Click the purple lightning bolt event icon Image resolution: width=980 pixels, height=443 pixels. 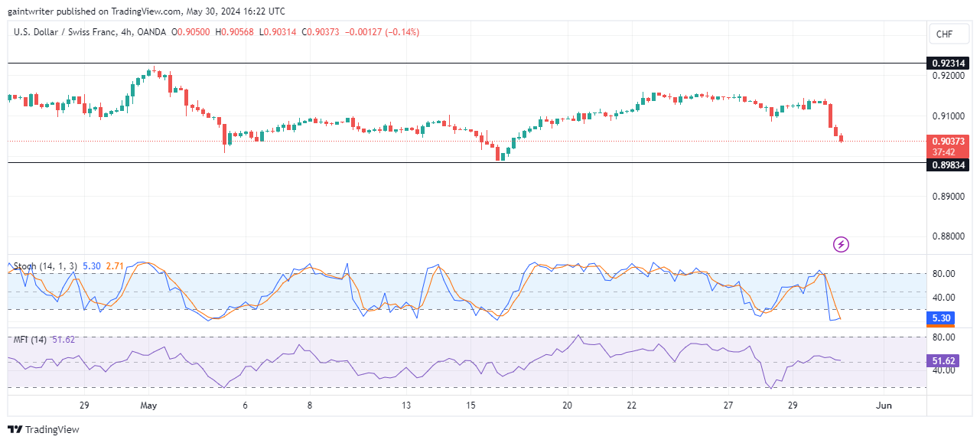[841, 245]
